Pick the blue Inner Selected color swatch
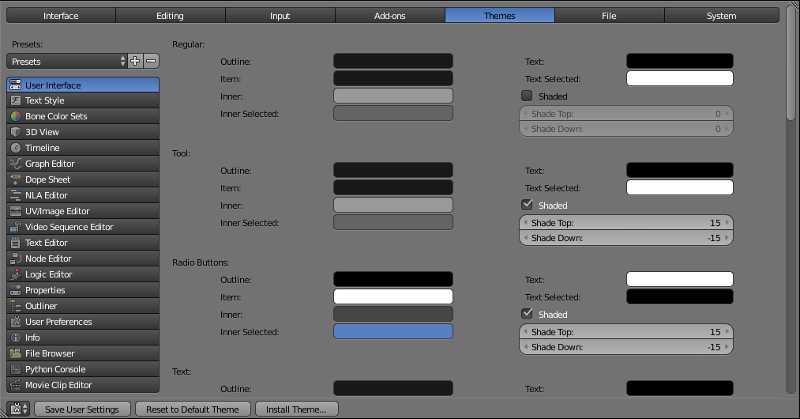Screen dimensions: 800x419 (392, 332)
